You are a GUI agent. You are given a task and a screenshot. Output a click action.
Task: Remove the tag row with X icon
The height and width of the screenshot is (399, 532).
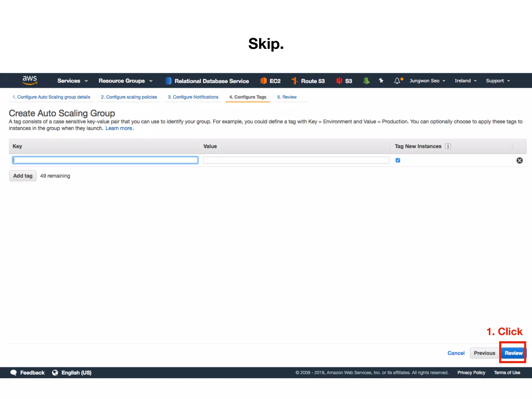tap(520, 161)
